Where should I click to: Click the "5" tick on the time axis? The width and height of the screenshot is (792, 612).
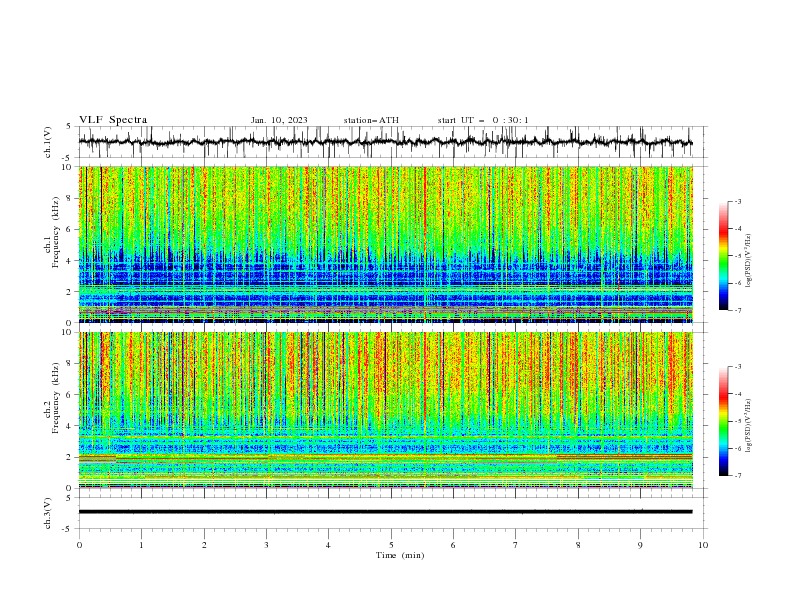pos(391,545)
